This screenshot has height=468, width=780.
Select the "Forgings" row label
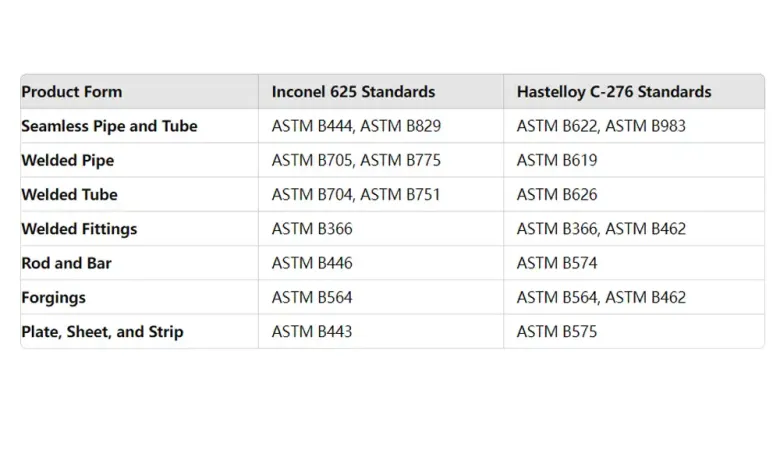(x=53, y=297)
